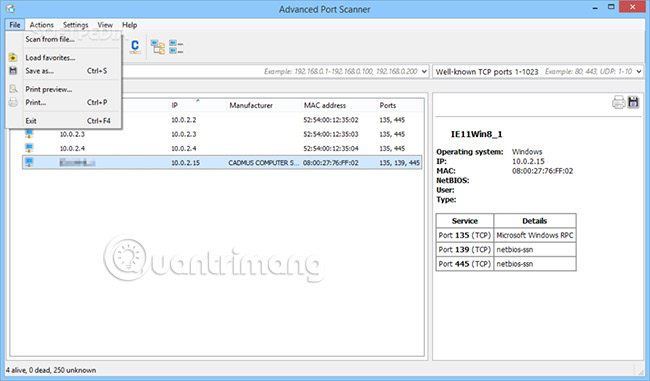
Task: Choose Load favorites in File menu
Action: pos(63,58)
